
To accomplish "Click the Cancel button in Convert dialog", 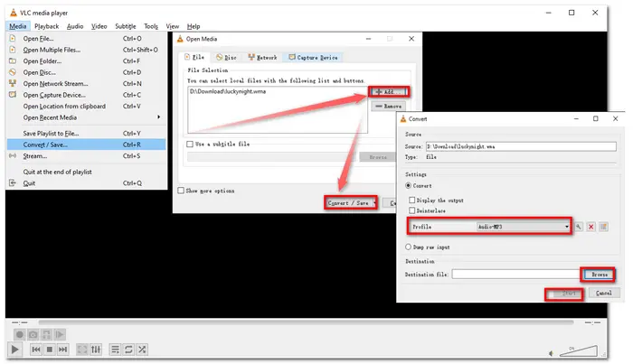I will pyautogui.click(x=604, y=293).
